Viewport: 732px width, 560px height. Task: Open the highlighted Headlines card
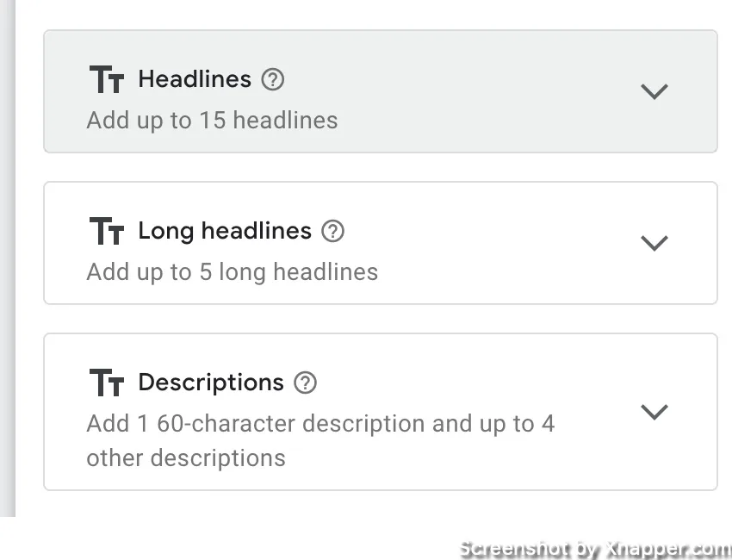(x=381, y=91)
